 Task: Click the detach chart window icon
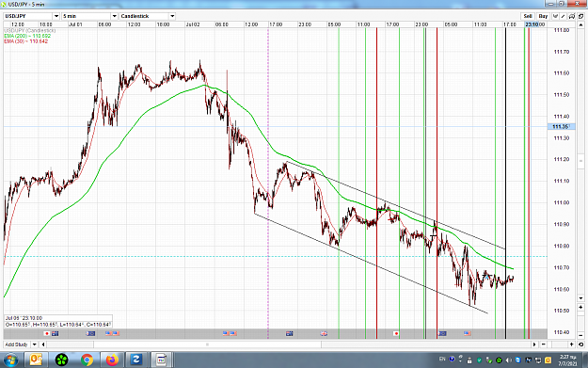coord(580,16)
